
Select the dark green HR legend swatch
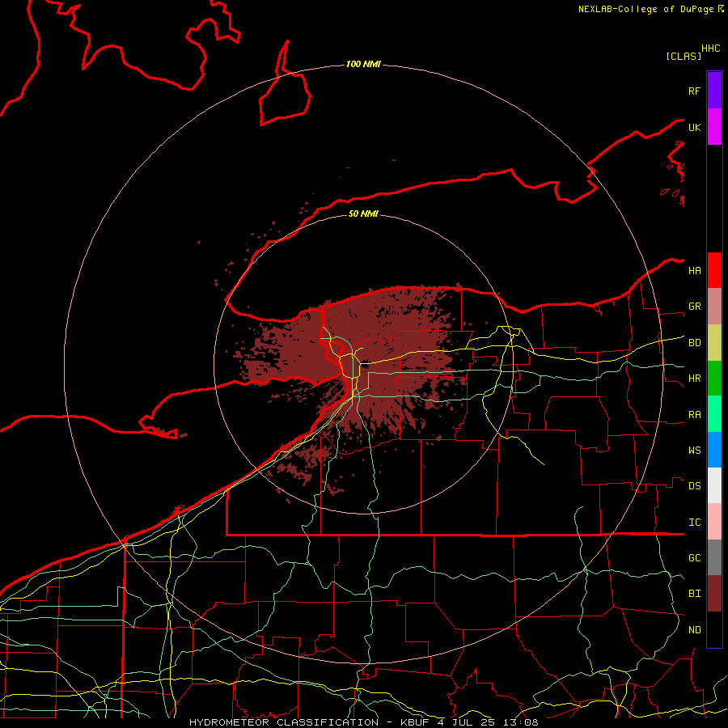point(714,379)
